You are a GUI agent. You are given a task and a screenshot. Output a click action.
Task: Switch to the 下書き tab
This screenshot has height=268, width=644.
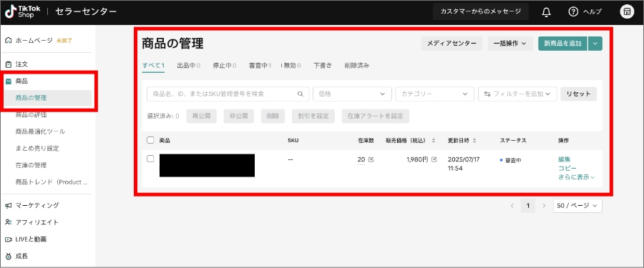[x=323, y=65]
